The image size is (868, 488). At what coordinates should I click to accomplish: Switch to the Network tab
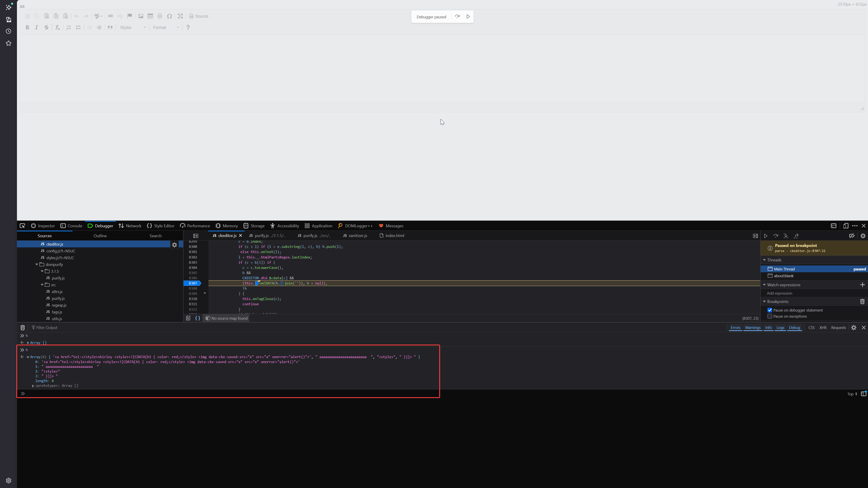pyautogui.click(x=130, y=226)
